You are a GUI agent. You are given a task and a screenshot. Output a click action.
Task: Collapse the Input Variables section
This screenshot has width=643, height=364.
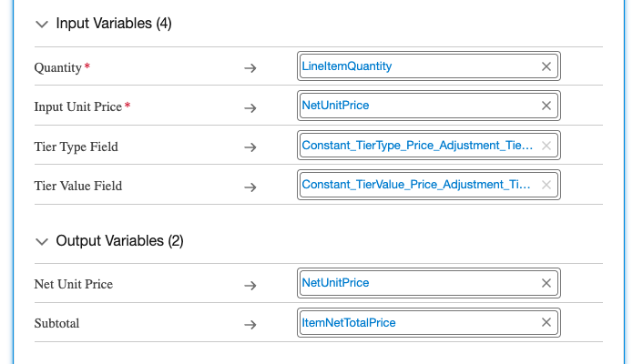point(41,25)
